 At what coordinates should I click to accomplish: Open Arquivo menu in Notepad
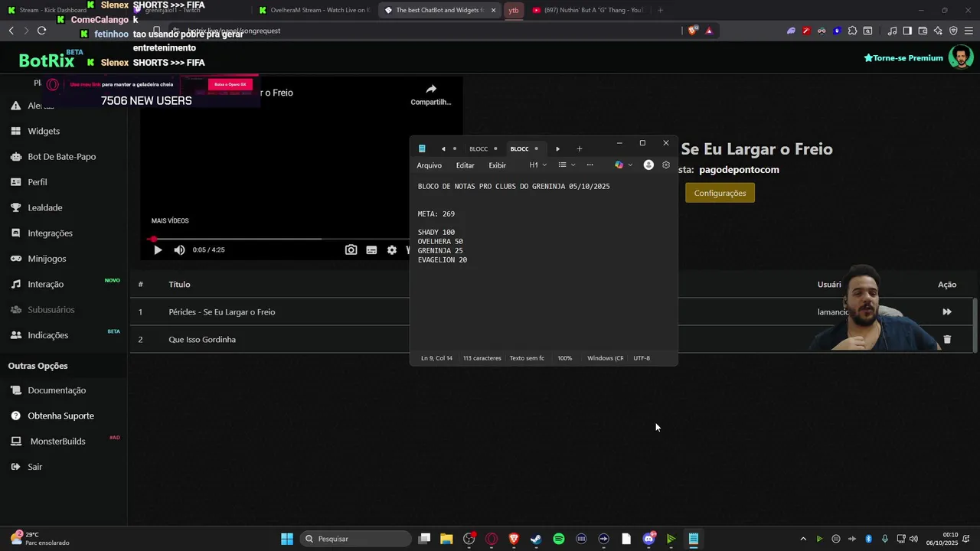point(429,165)
